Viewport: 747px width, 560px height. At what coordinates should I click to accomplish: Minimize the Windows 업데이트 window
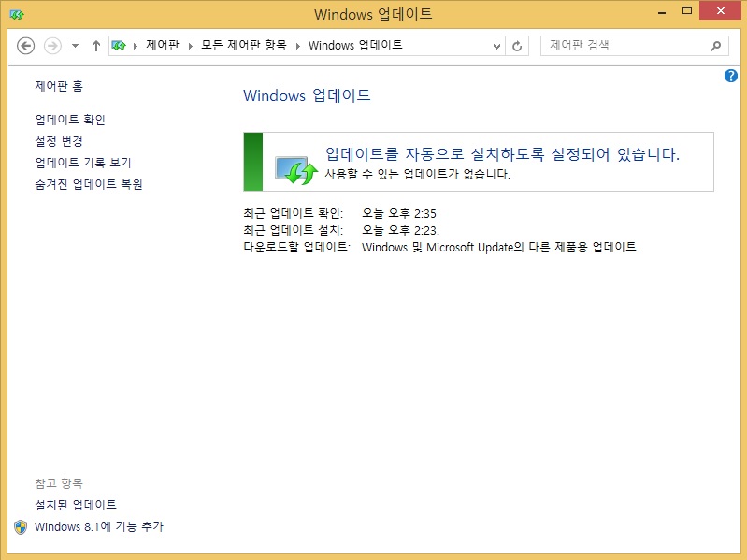click(x=662, y=12)
